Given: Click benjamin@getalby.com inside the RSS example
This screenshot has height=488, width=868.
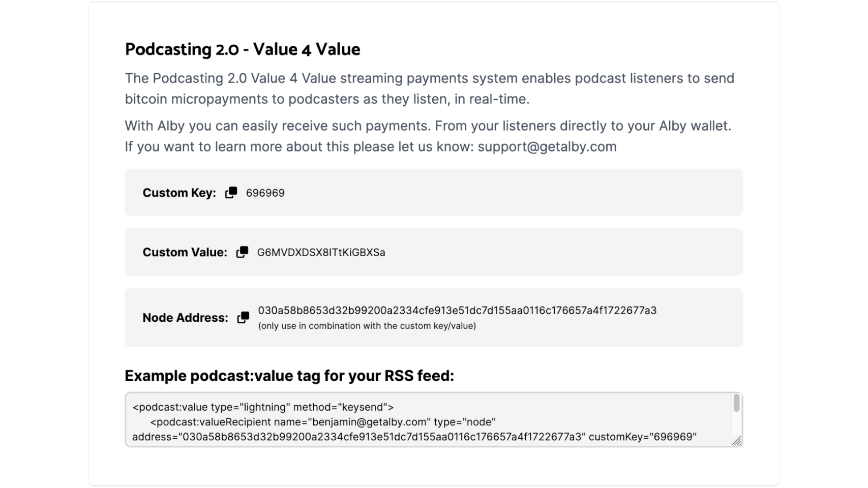Looking at the screenshot, I should tap(369, 422).
